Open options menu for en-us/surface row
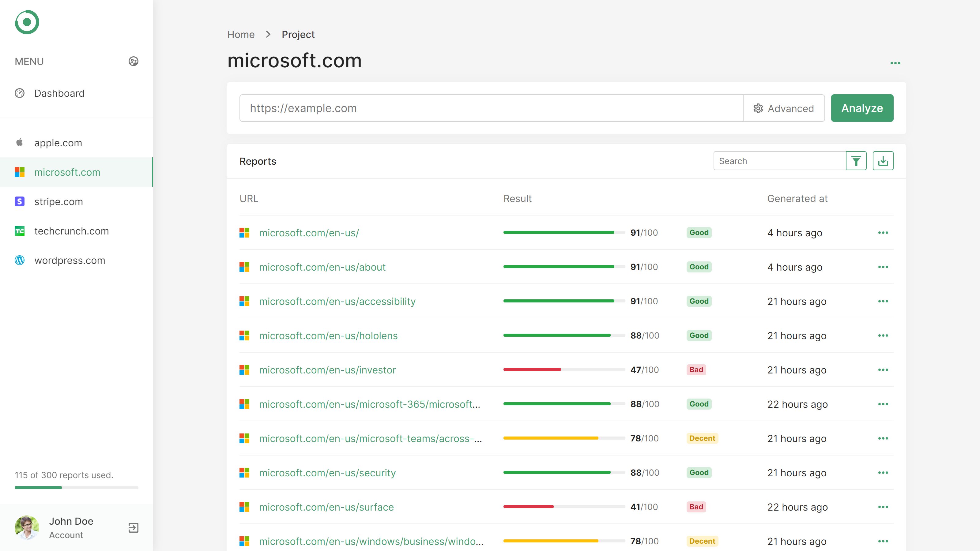980x551 pixels. coord(883,507)
